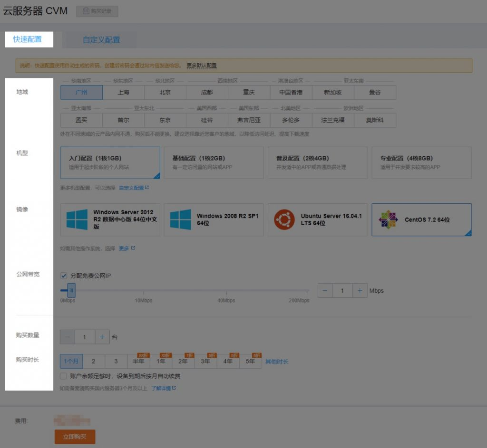Screen dimensions: 487x448
Task: Click the Windows Server 2012 R2 logo icon
Action: 77,219
